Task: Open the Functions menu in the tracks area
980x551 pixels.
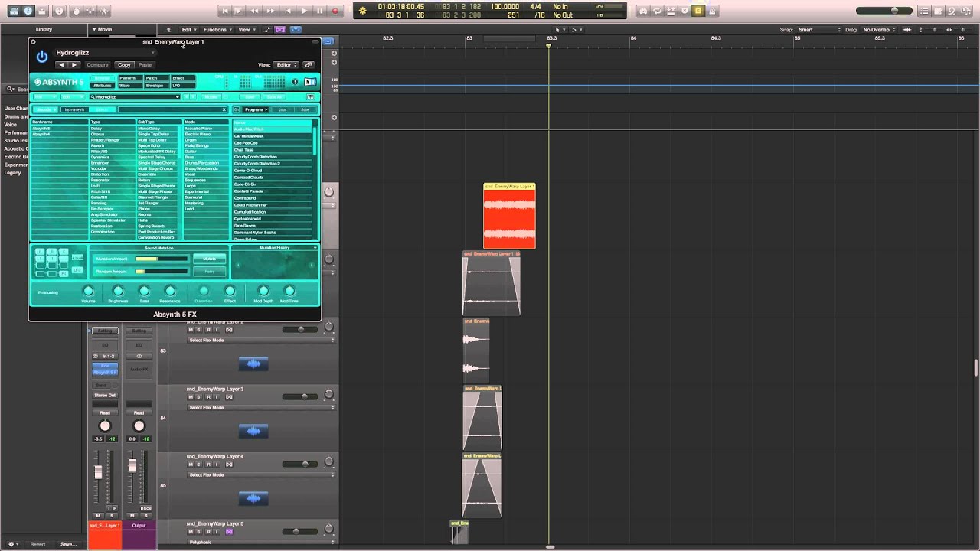Action: click(217, 30)
